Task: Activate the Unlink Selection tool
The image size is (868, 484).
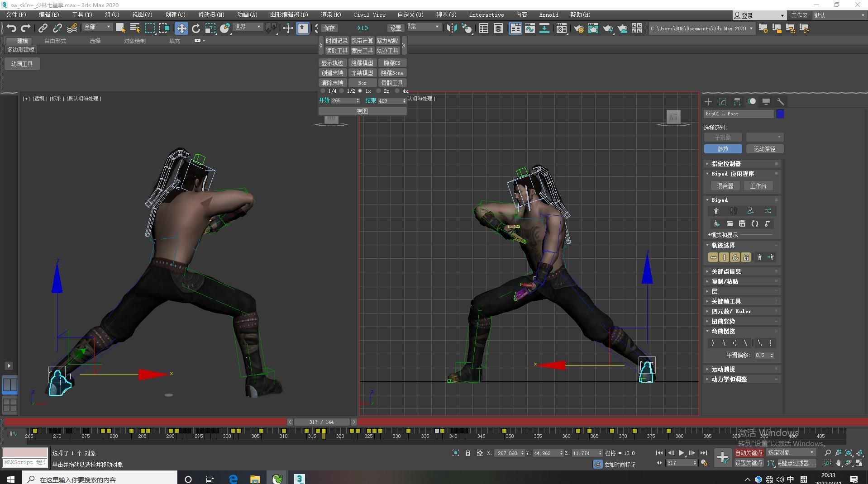Action: pos(57,28)
